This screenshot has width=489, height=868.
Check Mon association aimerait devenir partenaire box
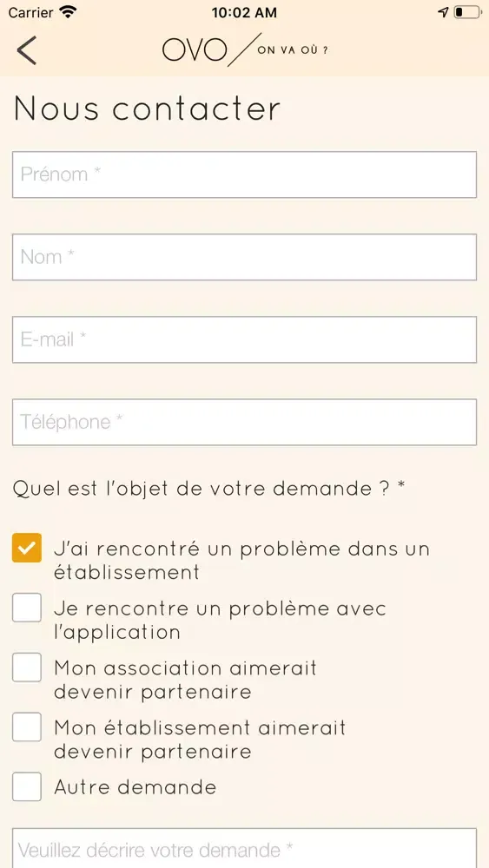point(27,667)
